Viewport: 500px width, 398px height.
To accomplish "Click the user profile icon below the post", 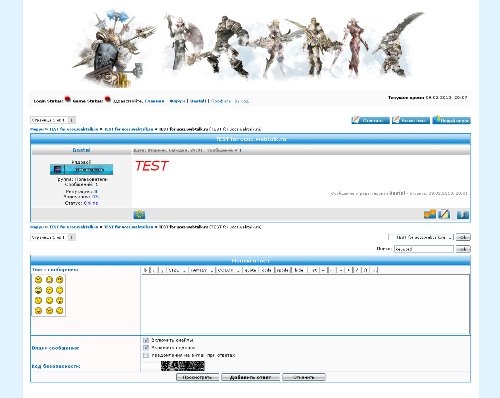I will pyautogui.click(x=139, y=214).
